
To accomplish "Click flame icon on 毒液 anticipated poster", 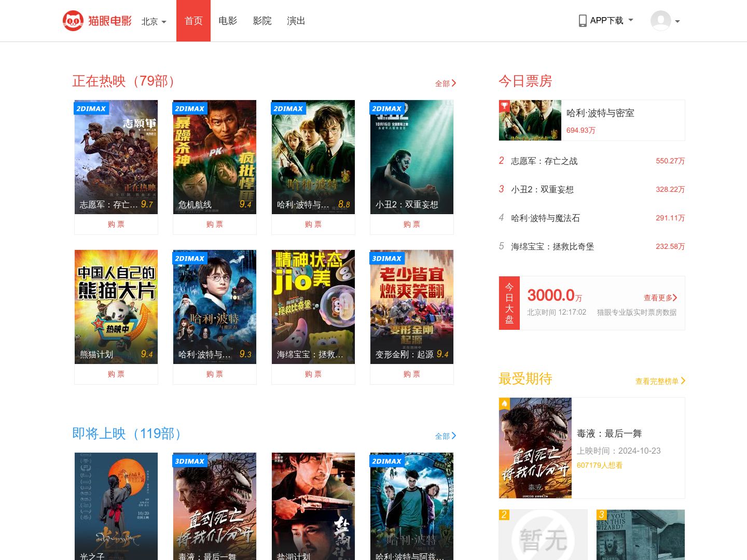I will [x=504, y=403].
